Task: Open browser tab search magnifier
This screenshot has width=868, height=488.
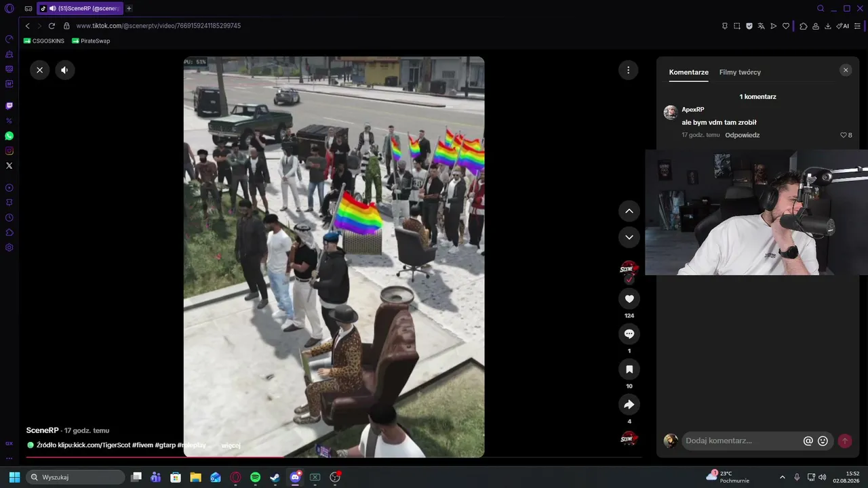Action: coord(821,8)
